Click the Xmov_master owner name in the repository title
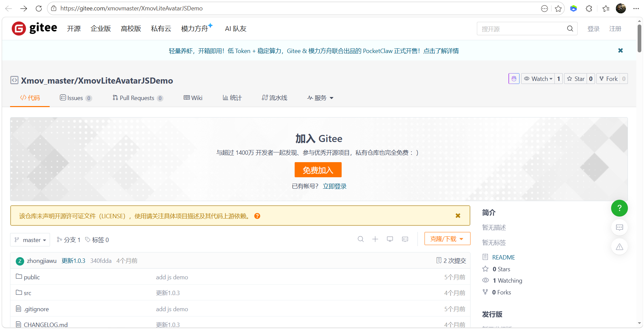 (48, 81)
